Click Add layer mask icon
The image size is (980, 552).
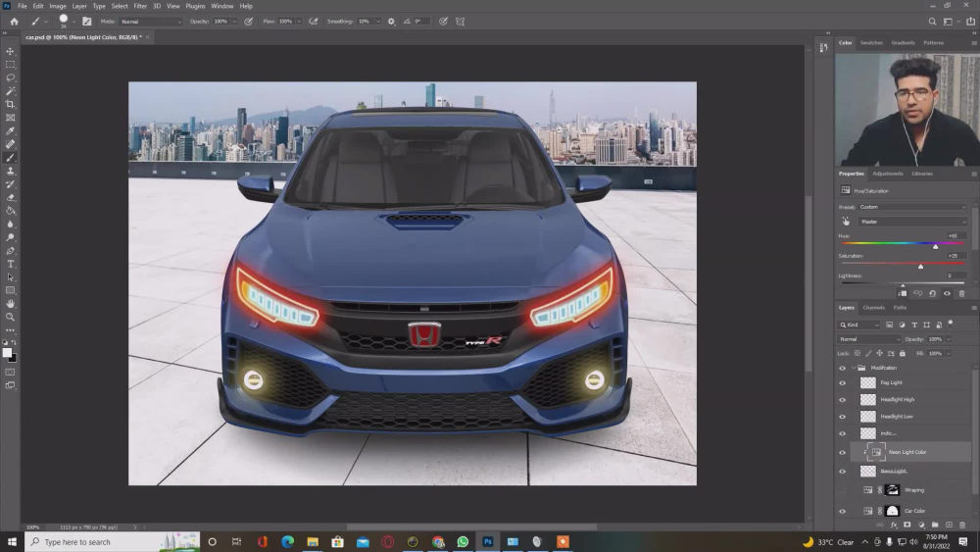[906, 526]
